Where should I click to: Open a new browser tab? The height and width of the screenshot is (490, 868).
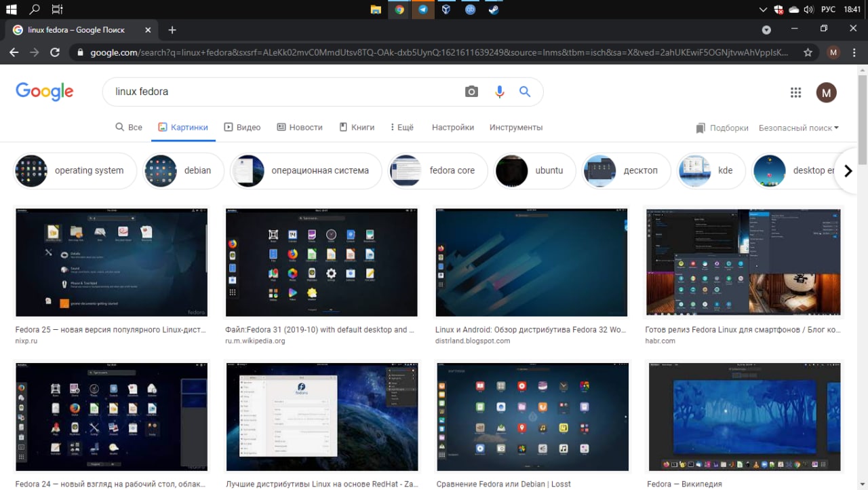click(x=172, y=30)
